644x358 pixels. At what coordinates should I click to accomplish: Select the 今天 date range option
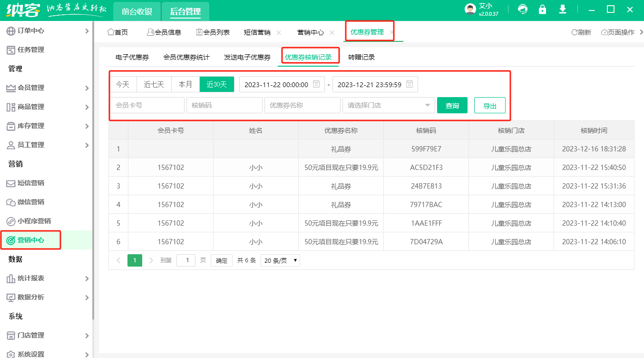[123, 84]
